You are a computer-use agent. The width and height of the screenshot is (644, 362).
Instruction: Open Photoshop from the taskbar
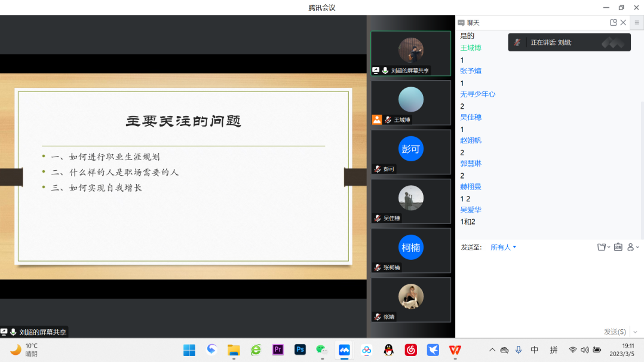pyautogui.click(x=300, y=350)
